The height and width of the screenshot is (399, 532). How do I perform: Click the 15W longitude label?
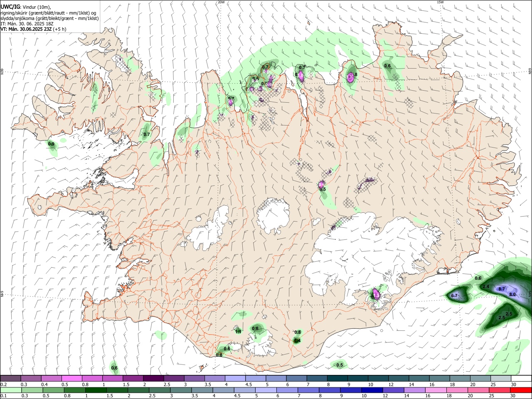point(440,2)
